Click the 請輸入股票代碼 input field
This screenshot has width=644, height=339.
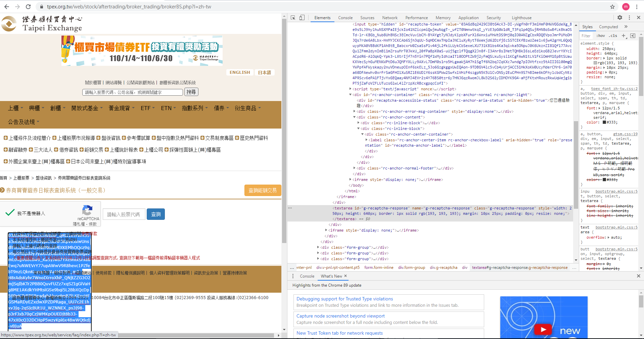point(124,214)
